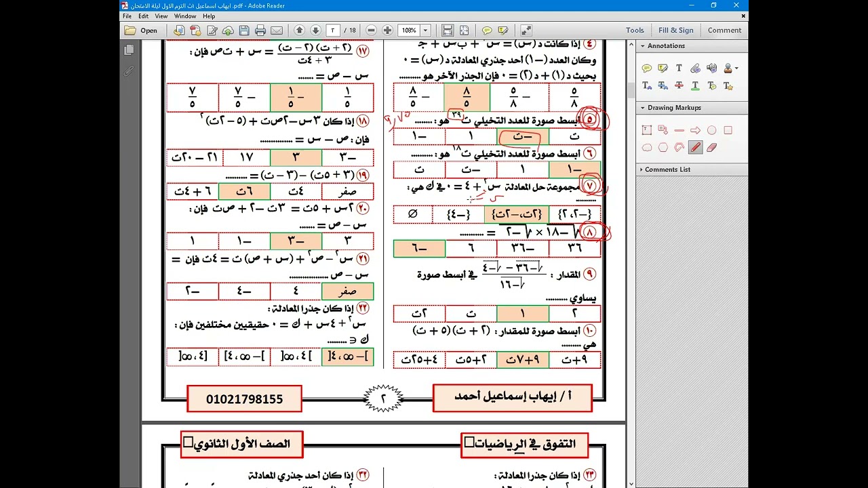Viewport: 868px width, 488px height.
Task: Select the Add Text Comment tool
Action: coord(679,68)
